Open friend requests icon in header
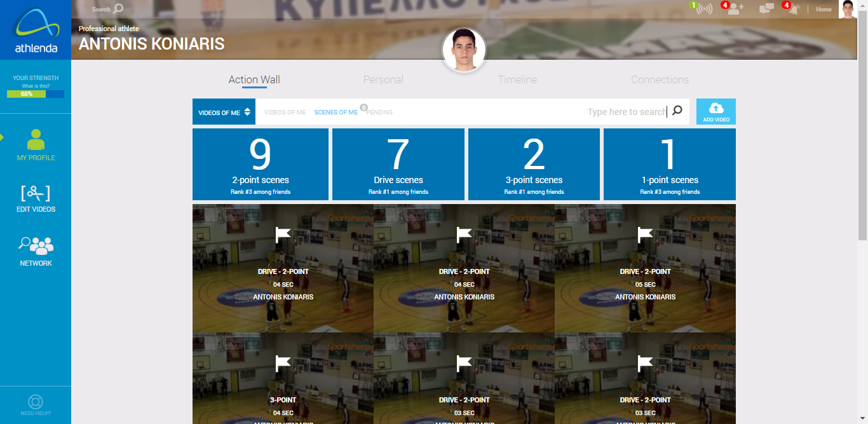Screen dimensions: 868x424 pos(736,9)
